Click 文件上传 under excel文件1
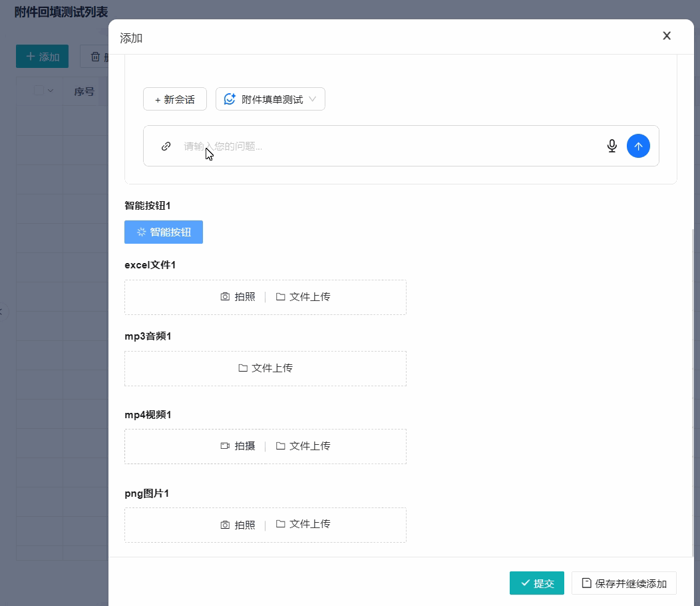 tap(303, 297)
